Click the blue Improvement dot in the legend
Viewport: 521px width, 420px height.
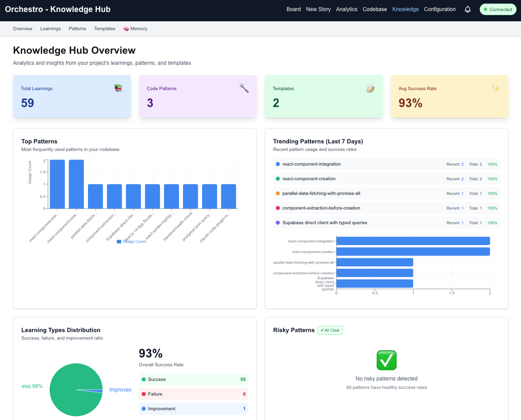click(143, 408)
